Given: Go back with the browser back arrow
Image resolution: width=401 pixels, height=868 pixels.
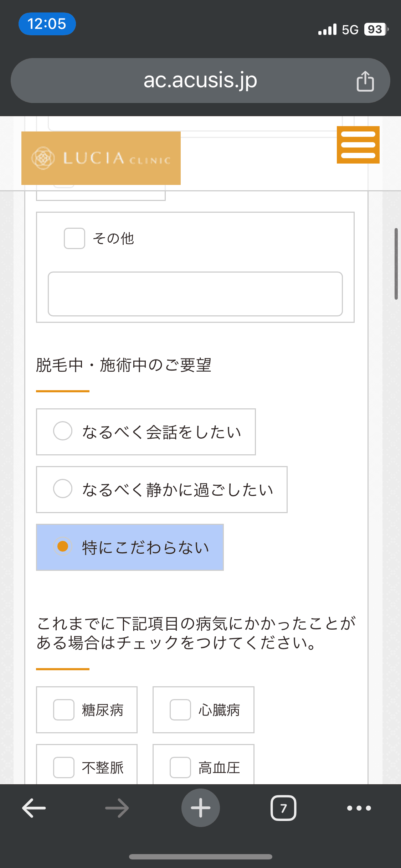Looking at the screenshot, I should pos(34,808).
